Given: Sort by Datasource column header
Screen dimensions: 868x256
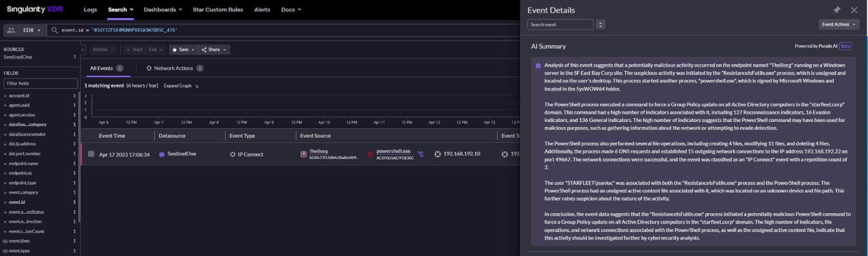Looking at the screenshot, I should pyautogui.click(x=172, y=136).
